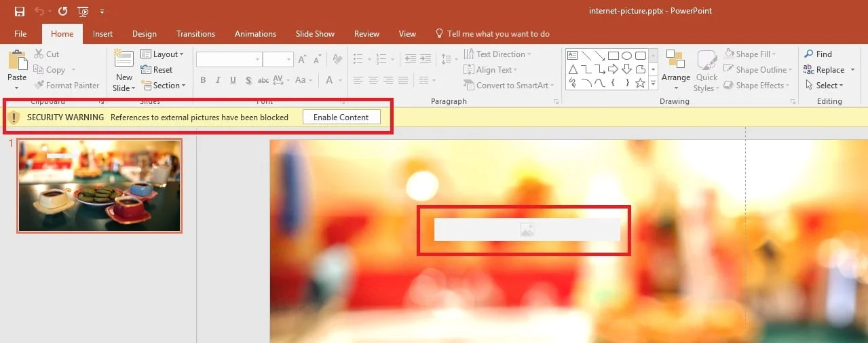Viewport: 868px width, 343px height.
Task: Open the font name combo box
Action: click(x=229, y=60)
